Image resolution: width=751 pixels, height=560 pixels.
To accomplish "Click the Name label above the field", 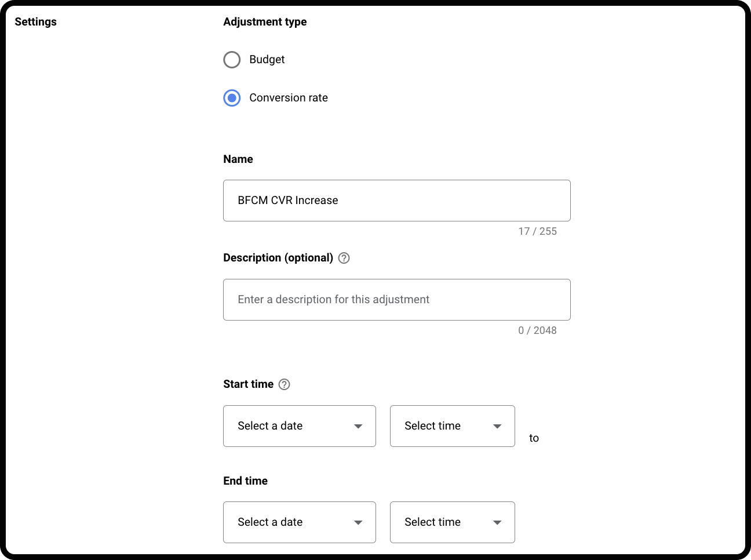I will point(238,159).
